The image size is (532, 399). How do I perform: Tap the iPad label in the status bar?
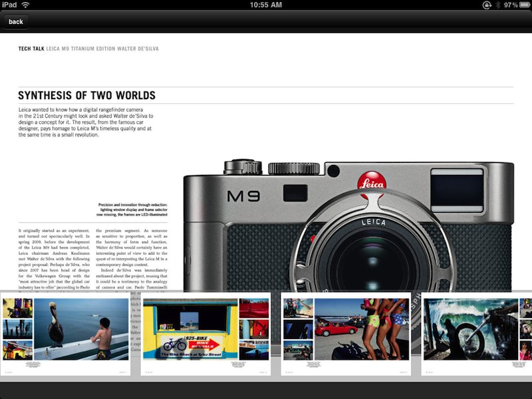(9, 5)
